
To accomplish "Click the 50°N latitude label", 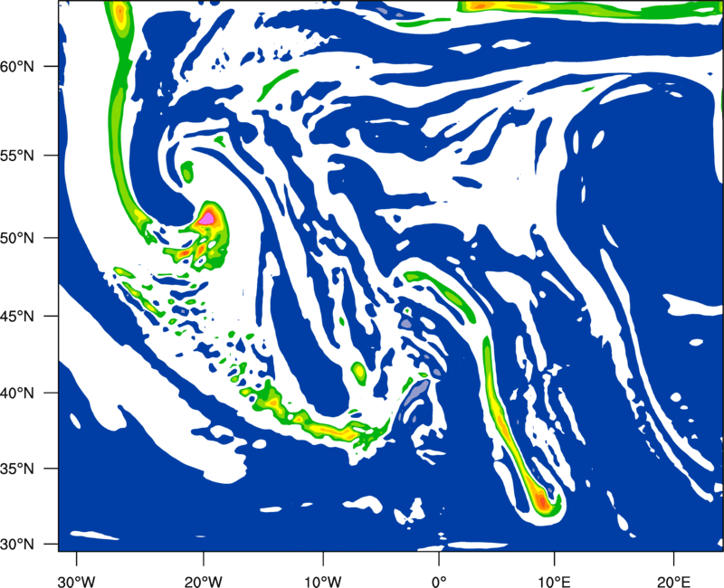I will coord(17,238).
